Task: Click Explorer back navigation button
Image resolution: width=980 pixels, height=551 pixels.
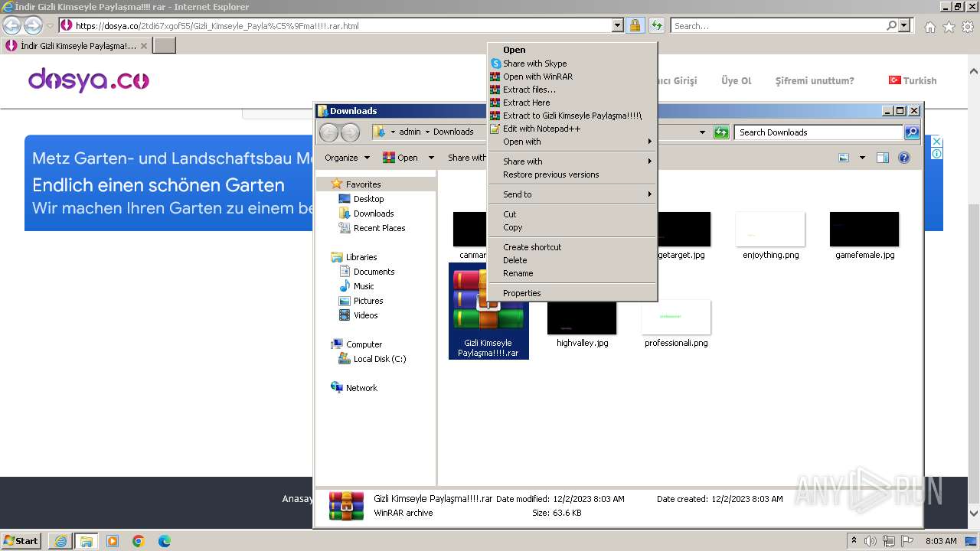Action: (x=328, y=132)
